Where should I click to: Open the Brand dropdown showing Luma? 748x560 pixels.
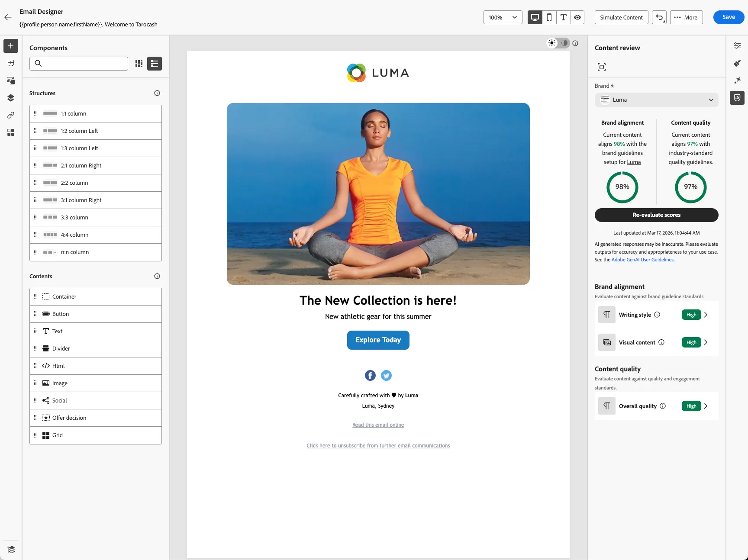pyautogui.click(x=657, y=100)
